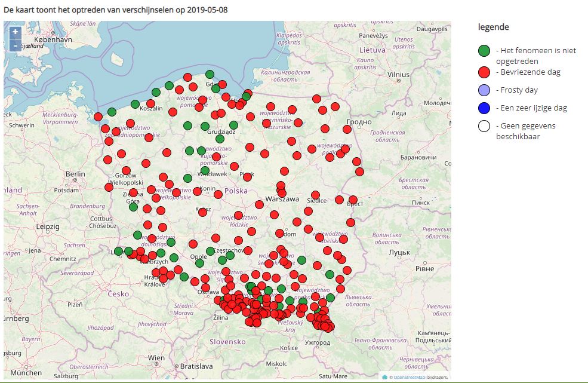Click the map title text showing date 2019-05-08
Viewport: 588px width, 383px height.
click(x=115, y=10)
